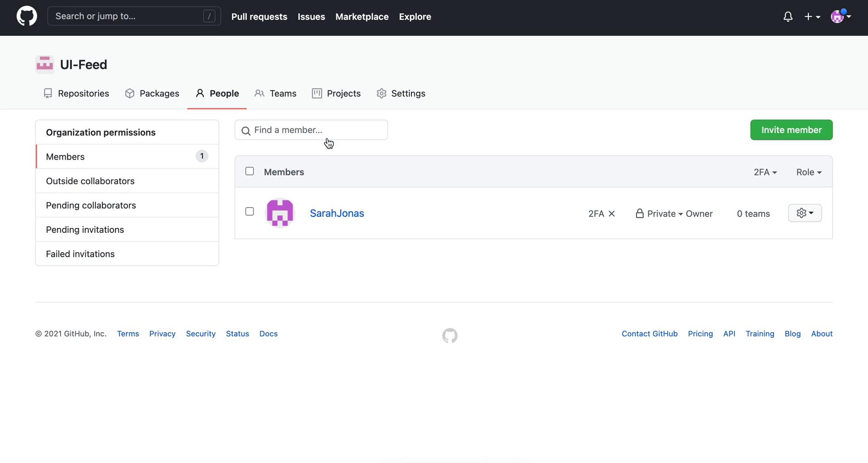Switch to the Packages tab
868x463 pixels.
[x=152, y=94]
